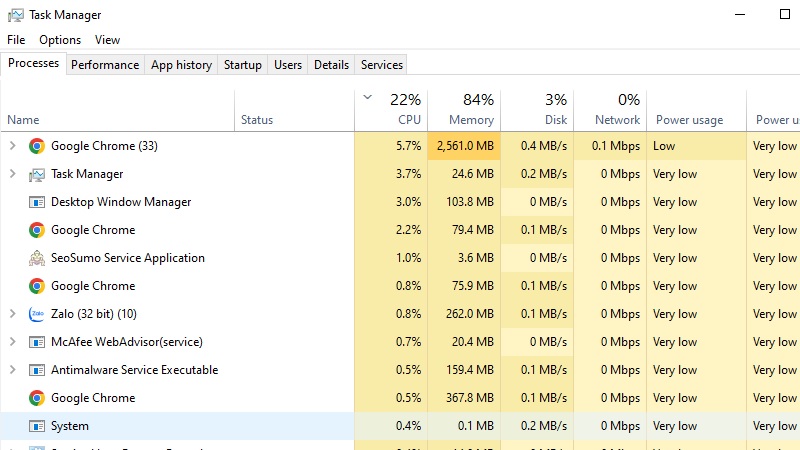This screenshot has width=800, height=450.
Task: Click the Low power usage cell
Action: click(696, 146)
